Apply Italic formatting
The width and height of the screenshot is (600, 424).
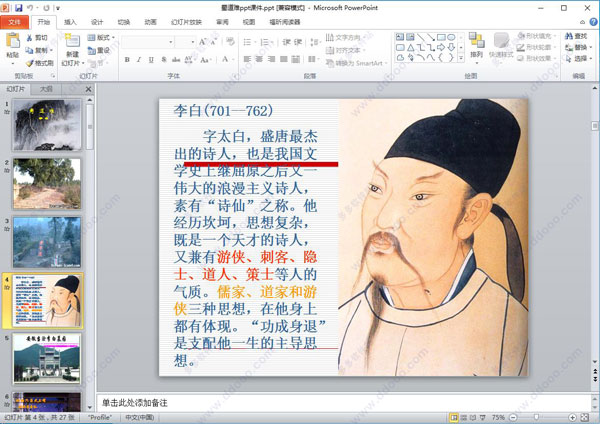click(139, 59)
